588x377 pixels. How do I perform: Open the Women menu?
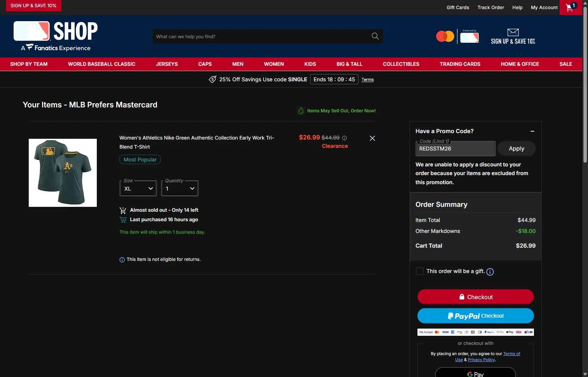tap(274, 64)
